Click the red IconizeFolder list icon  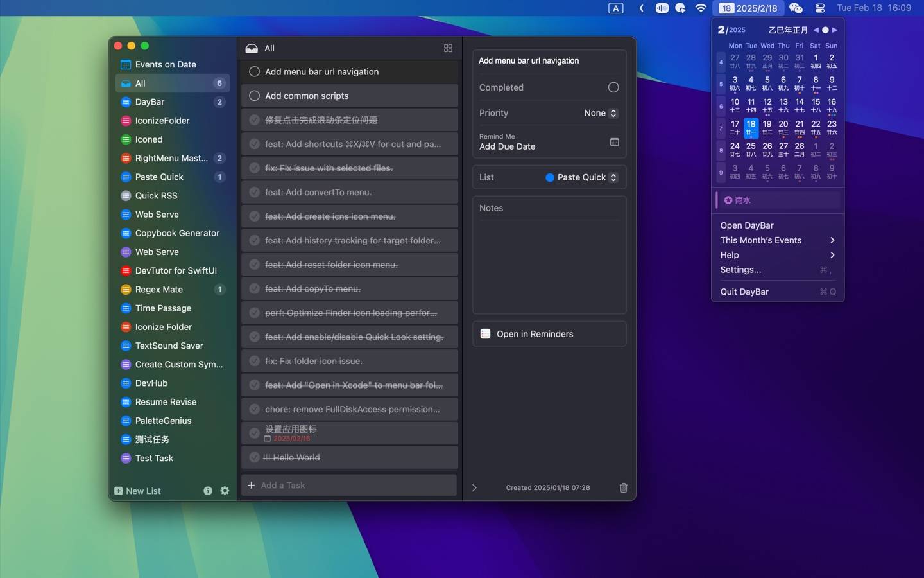point(126,121)
